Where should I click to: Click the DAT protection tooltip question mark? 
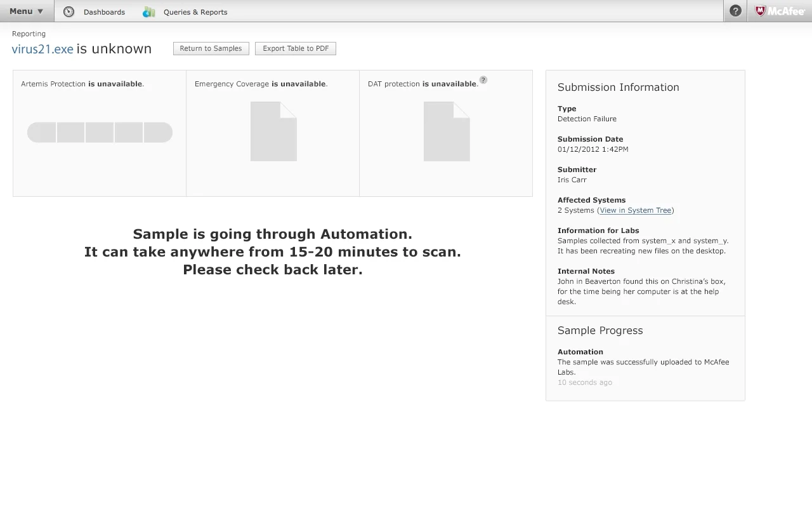[483, 80]
